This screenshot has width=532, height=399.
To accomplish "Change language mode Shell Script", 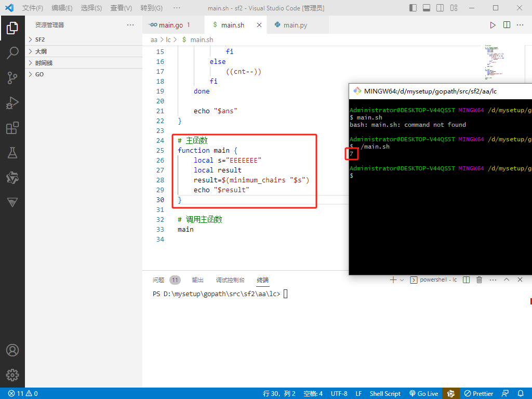I will (385, 394).
